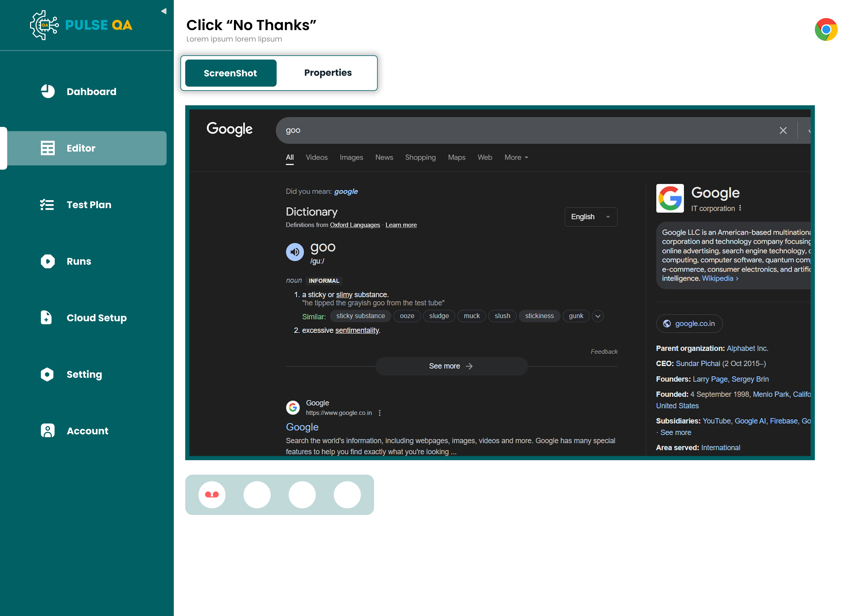The height and width of the screenshot is (616, 866).
Task: Click the Setting hexagon icon
Action: [x=47, y=374]
